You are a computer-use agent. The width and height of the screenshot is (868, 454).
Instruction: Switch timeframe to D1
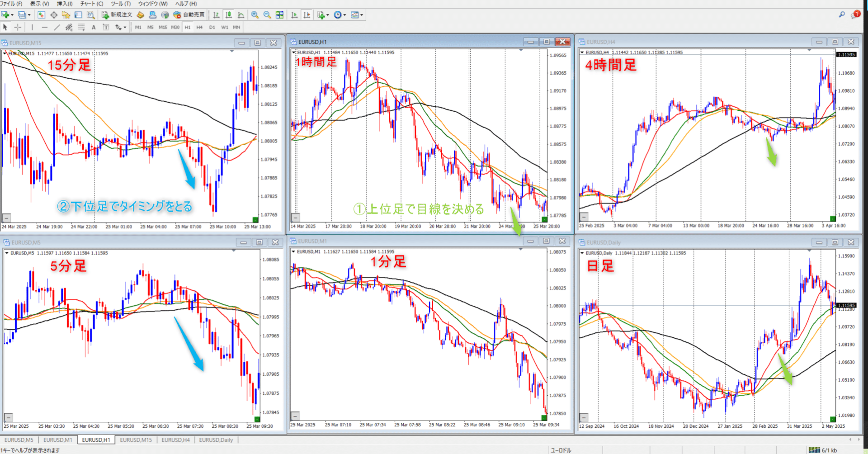click(212, 27)
